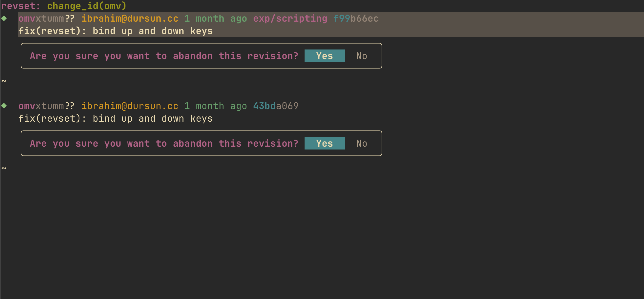
Task: Click the diamond node icon for revision 43bda069
Action: [x=4, y=106]
